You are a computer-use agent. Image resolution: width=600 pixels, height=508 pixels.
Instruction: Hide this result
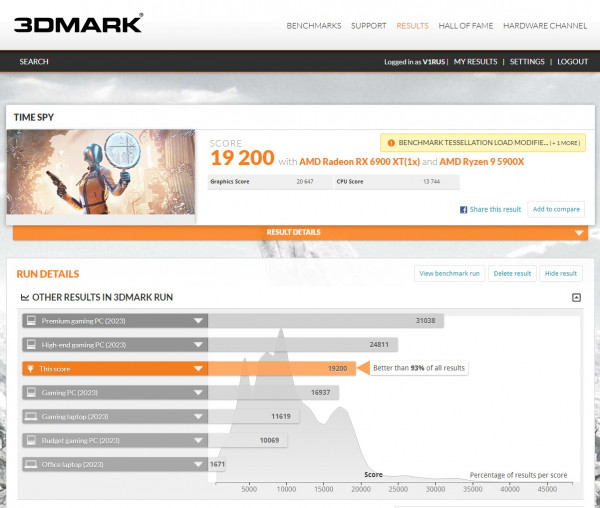click(x=561, y=274)
